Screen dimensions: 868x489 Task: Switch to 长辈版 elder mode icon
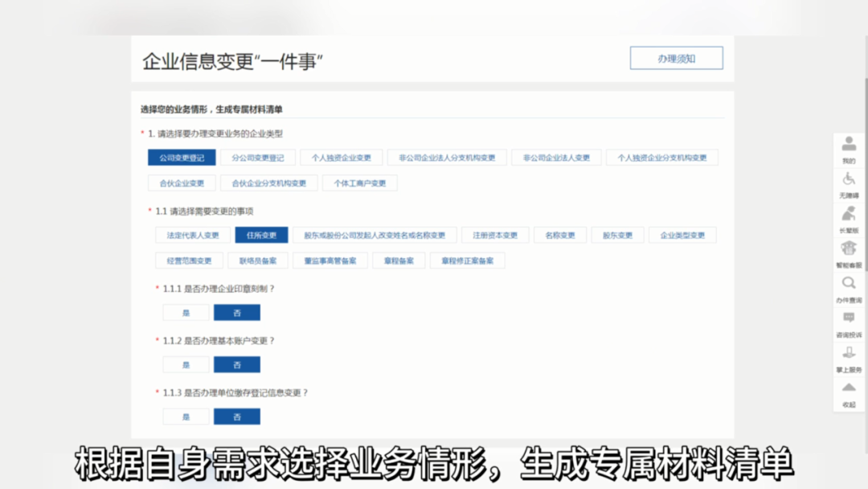[x=849, y=220]
